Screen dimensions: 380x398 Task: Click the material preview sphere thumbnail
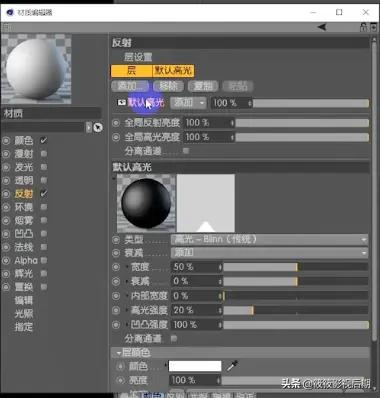36,69
